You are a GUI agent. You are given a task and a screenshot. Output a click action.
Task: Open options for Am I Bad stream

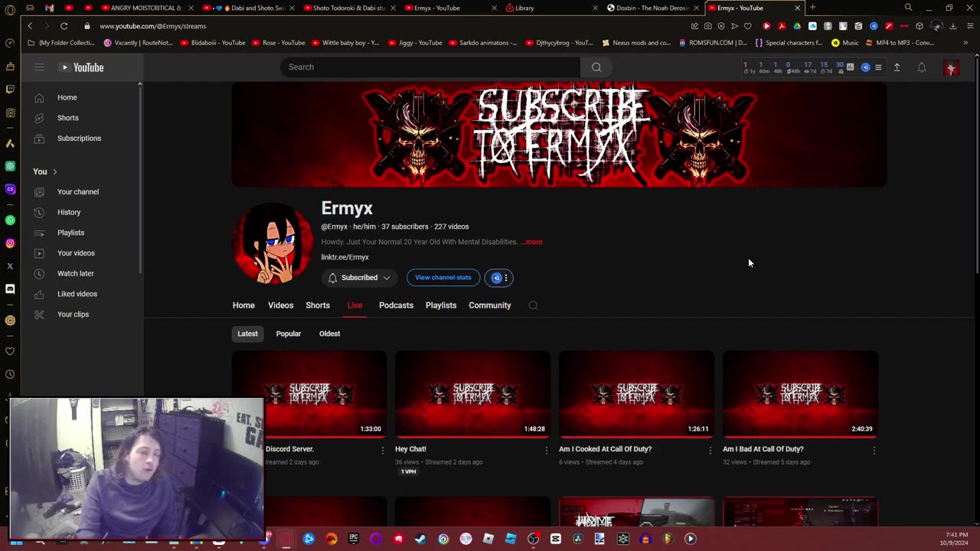(x=874, y=451)
